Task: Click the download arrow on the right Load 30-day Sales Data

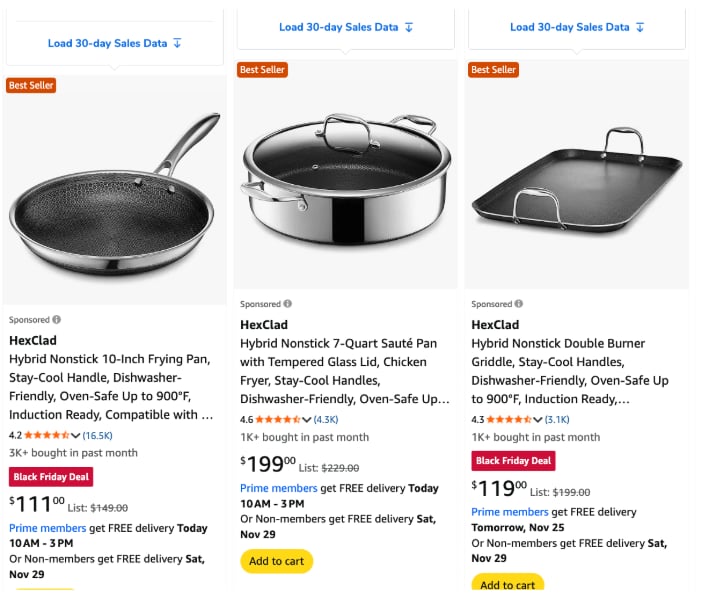Action: [x=640, y=27]
